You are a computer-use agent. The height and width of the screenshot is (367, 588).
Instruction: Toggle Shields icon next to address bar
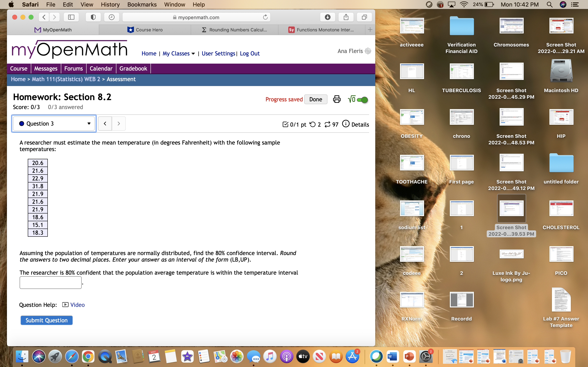pyautogui.click(x=93, y=17)
